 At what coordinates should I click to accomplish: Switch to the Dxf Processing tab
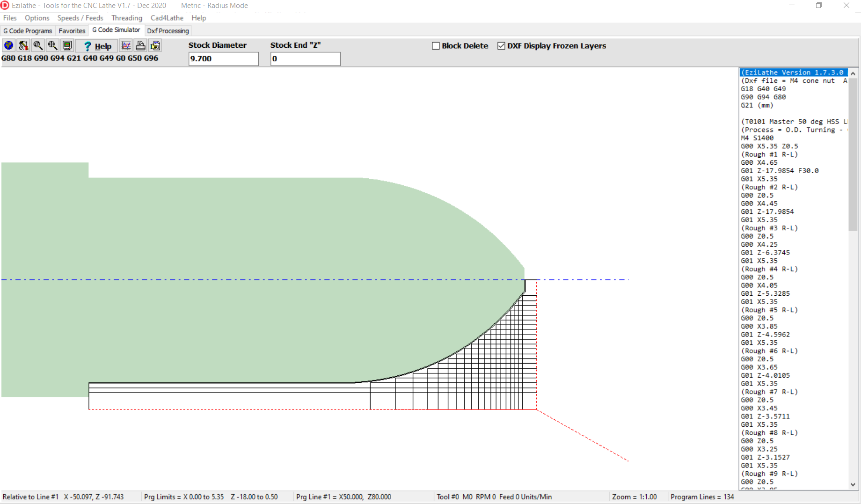(168, 31)
